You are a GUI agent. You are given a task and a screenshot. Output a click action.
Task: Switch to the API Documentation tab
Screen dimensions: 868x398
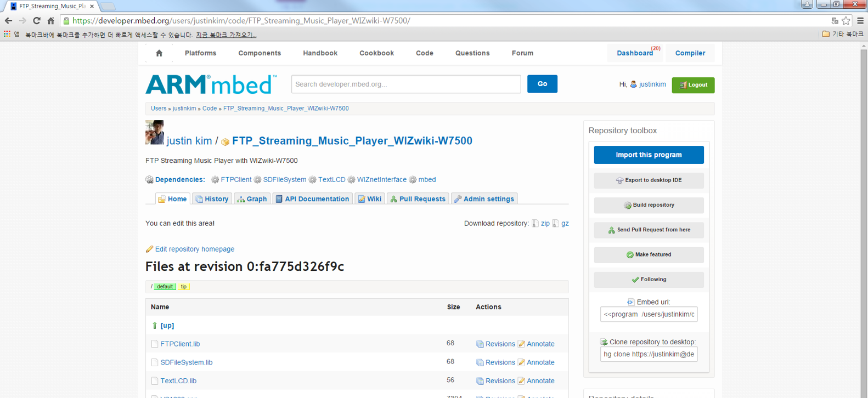[312, 199]
